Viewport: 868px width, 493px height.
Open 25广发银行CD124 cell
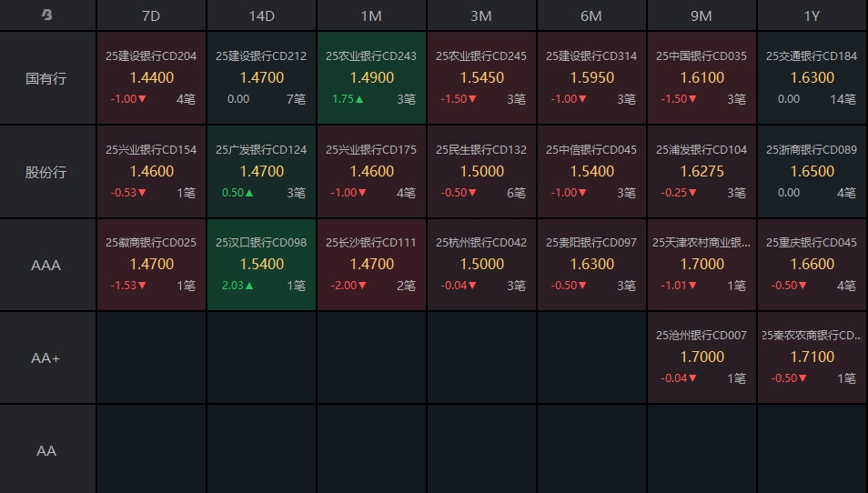point(261,172)
